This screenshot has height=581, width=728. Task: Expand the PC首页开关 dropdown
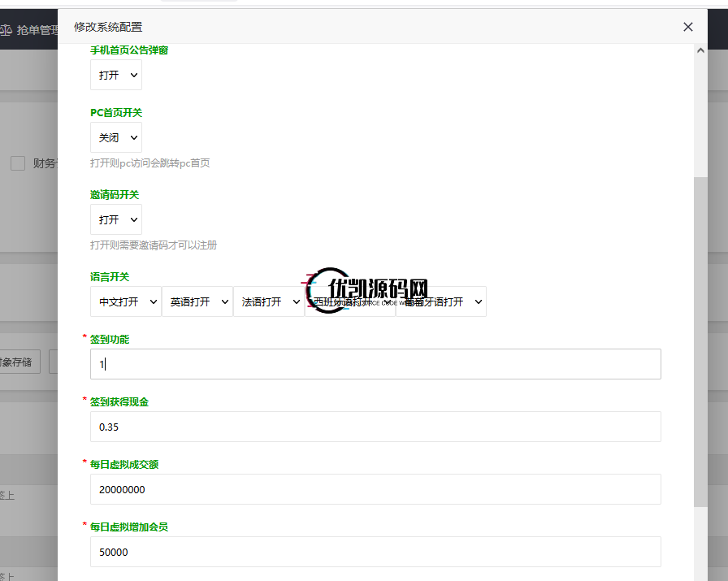click(x=116, y=138)
